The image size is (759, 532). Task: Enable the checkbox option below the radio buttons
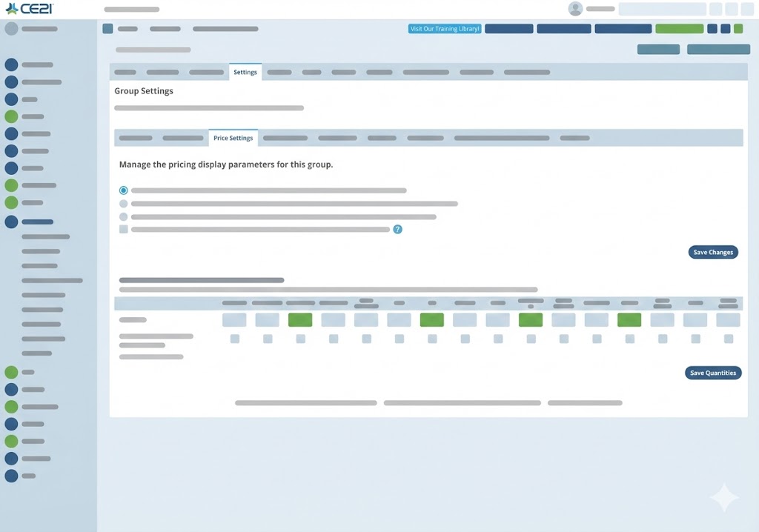tap(123, 229)
